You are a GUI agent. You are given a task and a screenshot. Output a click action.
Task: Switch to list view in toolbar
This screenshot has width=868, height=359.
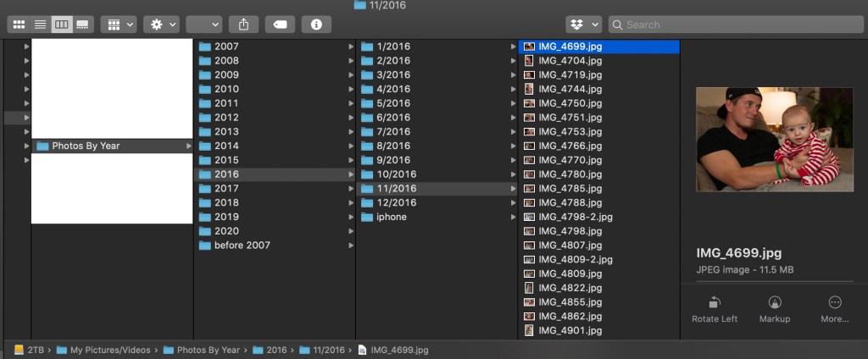40,25
